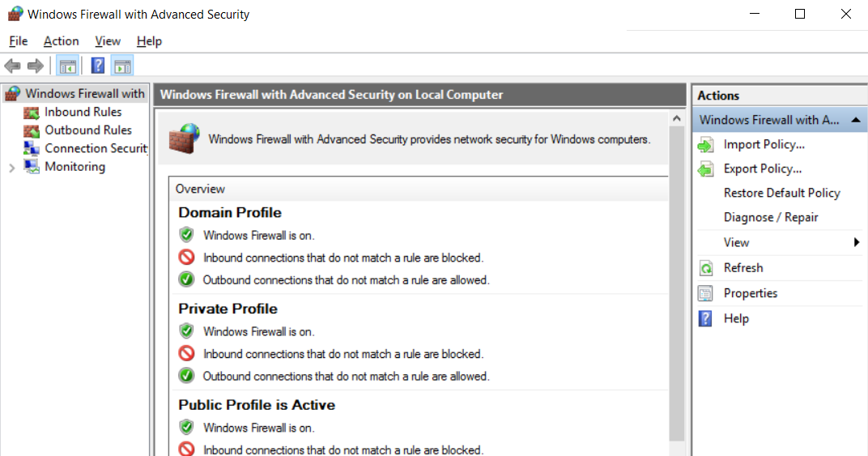Click the Refresh icon in Actions pane
This screenshot has width=868, height=456.
pos(706,268)
